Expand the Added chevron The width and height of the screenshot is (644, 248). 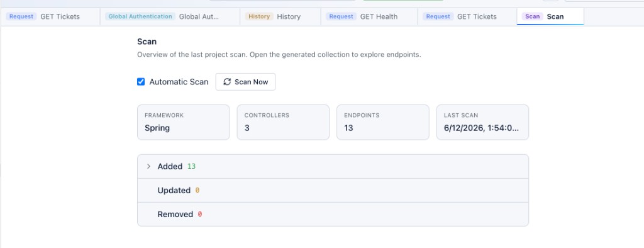tap(148, 167)
